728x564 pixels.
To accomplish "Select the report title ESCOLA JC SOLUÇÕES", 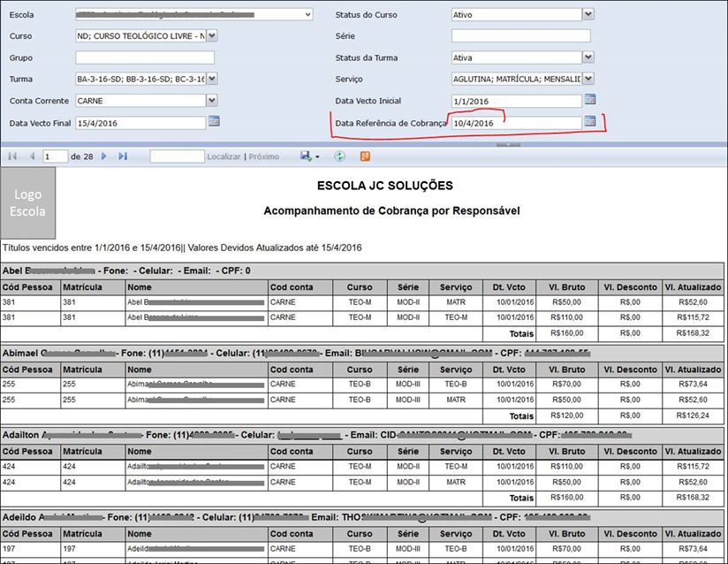I will tap(385, 186).
